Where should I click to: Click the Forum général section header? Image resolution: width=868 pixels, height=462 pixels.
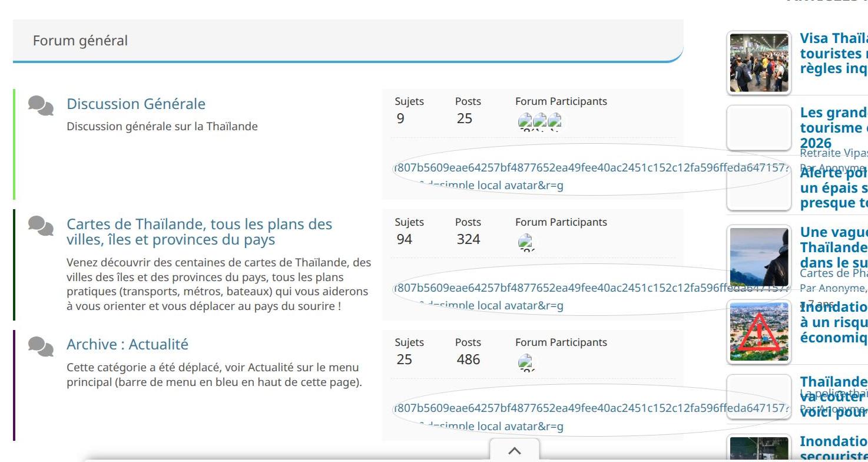(80, 41)
